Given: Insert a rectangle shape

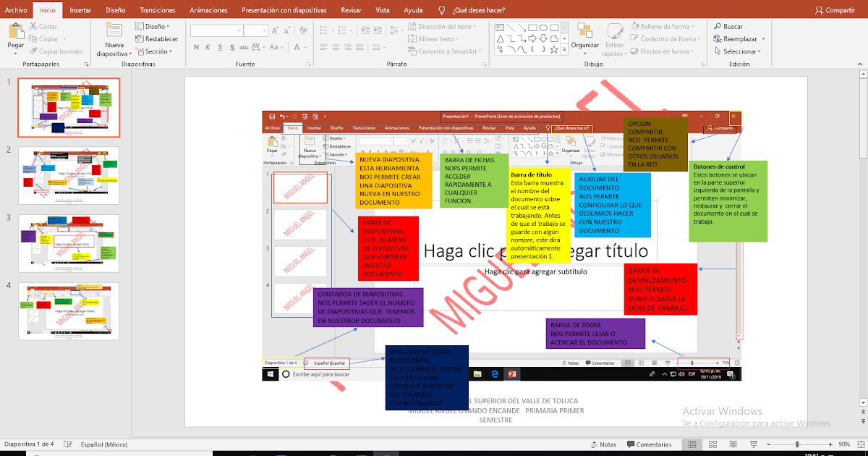Looking at the screenshot, I should [x=533, y=28].
